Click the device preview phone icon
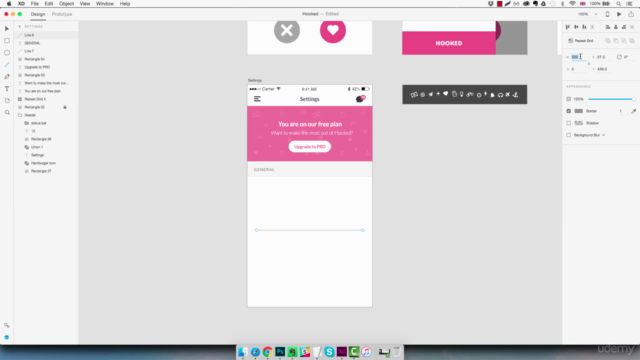Image resolution: width=640 pixels, height=360 pixels. pos(607,14)
